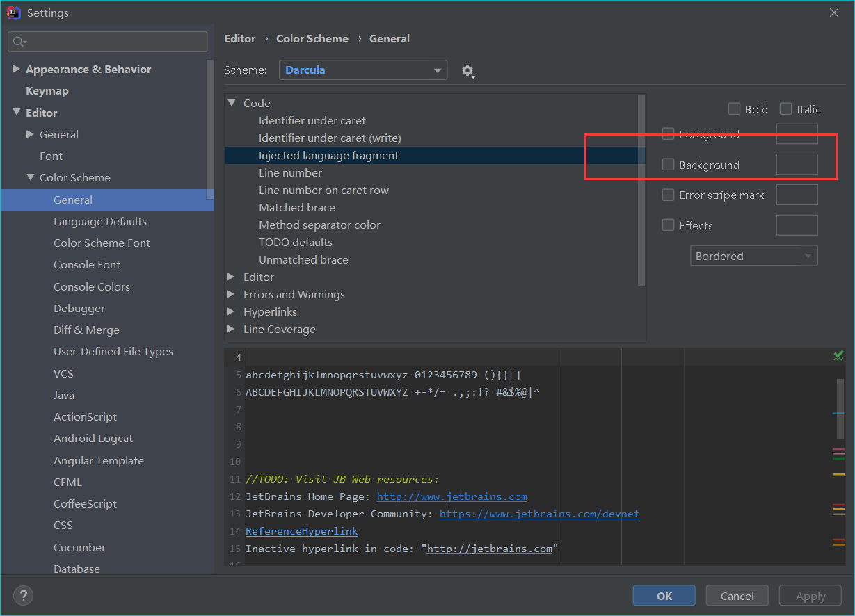
Task: Select Identifier under caret (write) item
Action: click(x=330, y=138)
